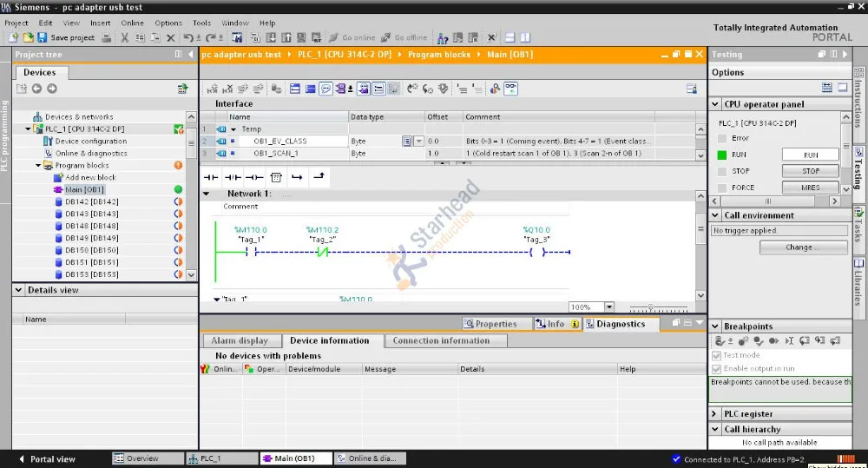
Task: Collapse the Call environment section
Action: (715, 215)
